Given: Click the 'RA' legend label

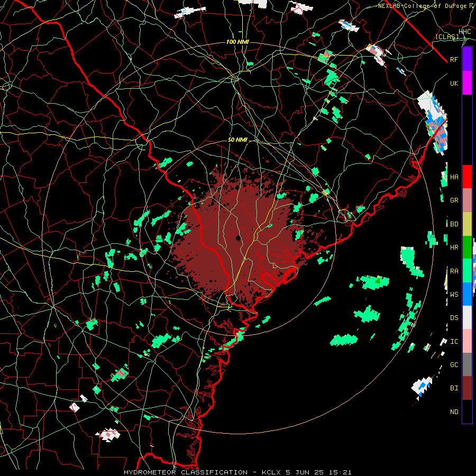Looking at the screenshot, I should coord(454,271).
